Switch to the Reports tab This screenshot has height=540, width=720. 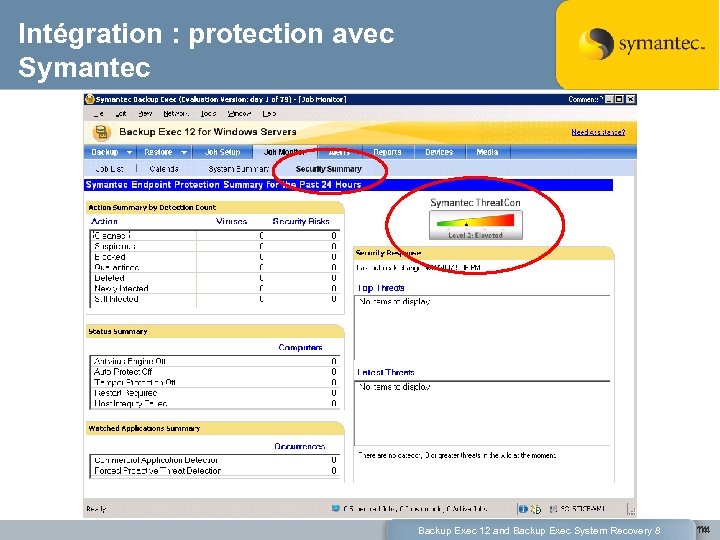[387, 152]
